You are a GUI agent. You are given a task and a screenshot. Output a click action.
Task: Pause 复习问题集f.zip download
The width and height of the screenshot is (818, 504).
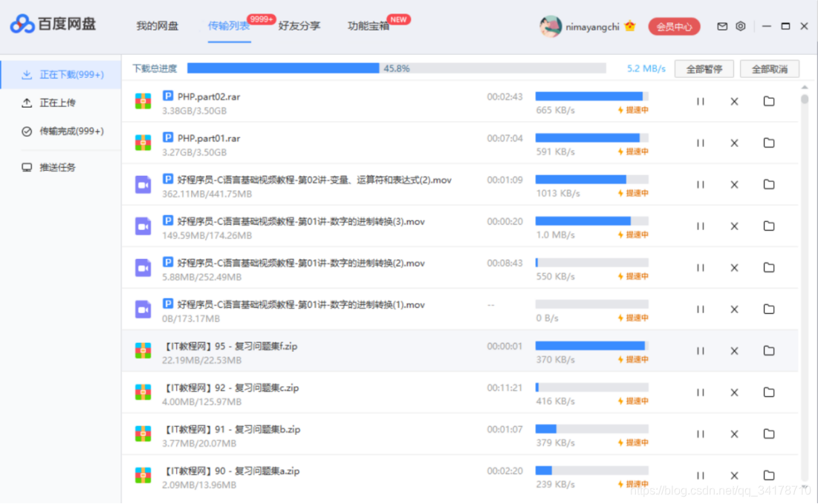[700, 351]
